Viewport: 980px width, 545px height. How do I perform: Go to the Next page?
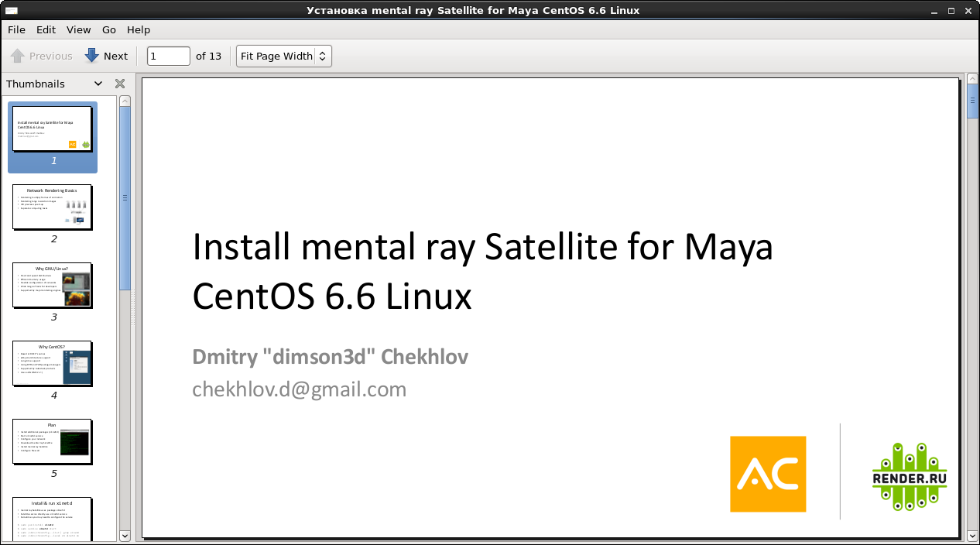[106, 56]
